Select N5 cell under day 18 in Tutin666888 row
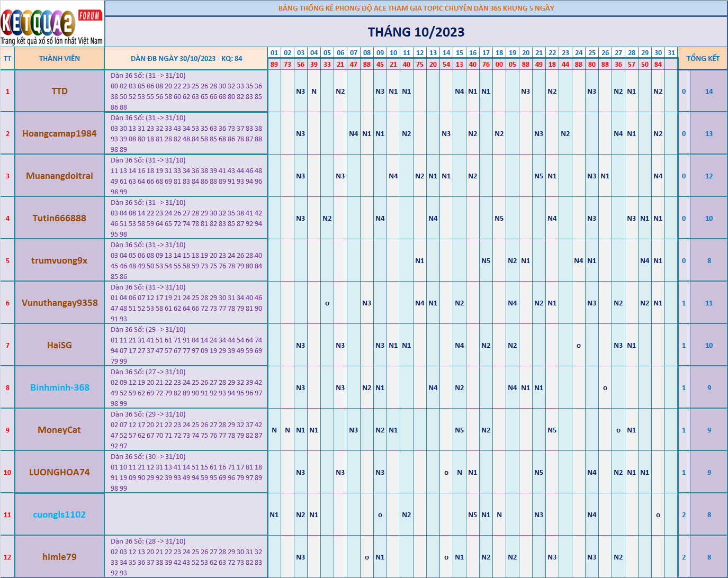This screenshot has width=728, height=578. pos(499,218)
